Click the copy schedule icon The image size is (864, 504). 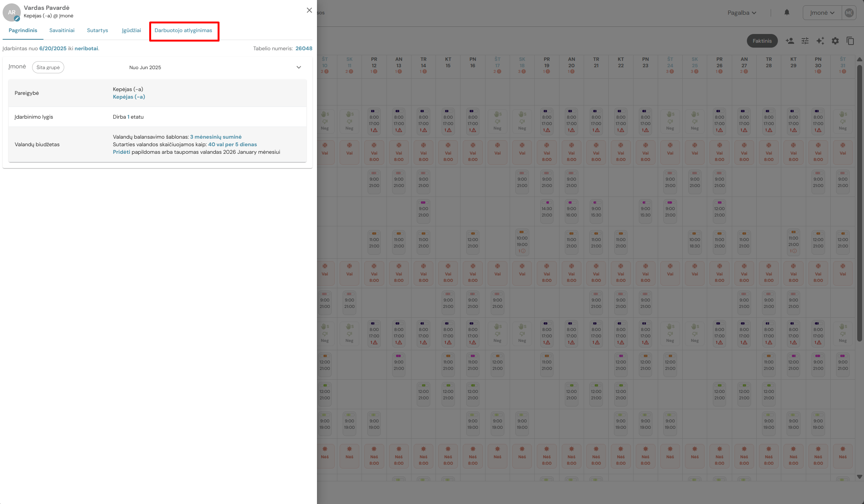pos(850,41)
